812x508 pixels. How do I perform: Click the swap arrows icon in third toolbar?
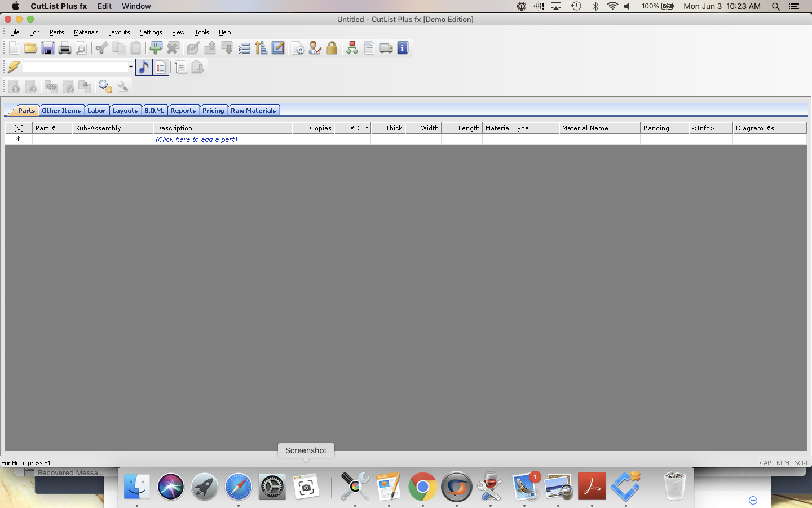point(51,86)
